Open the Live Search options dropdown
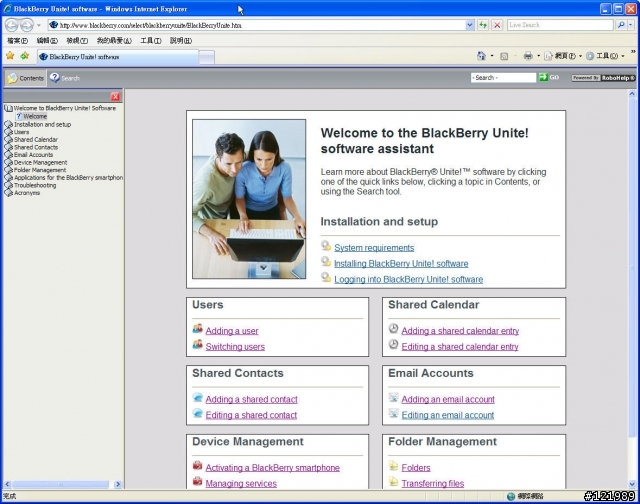Screen dimensions: 640x504 tap(631, 25)
